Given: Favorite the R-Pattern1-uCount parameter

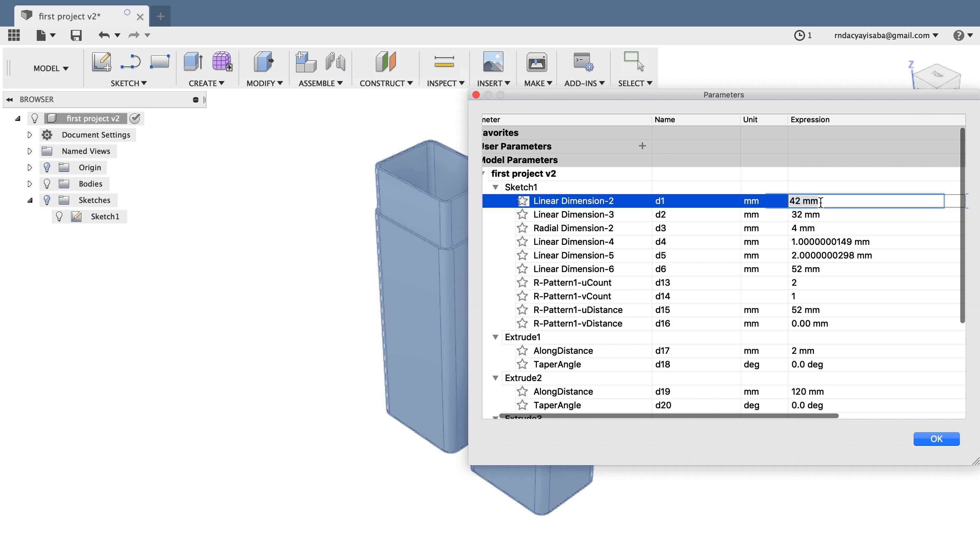Looking at the screenshot, I should pyautogui.click(x=522, y=283).
